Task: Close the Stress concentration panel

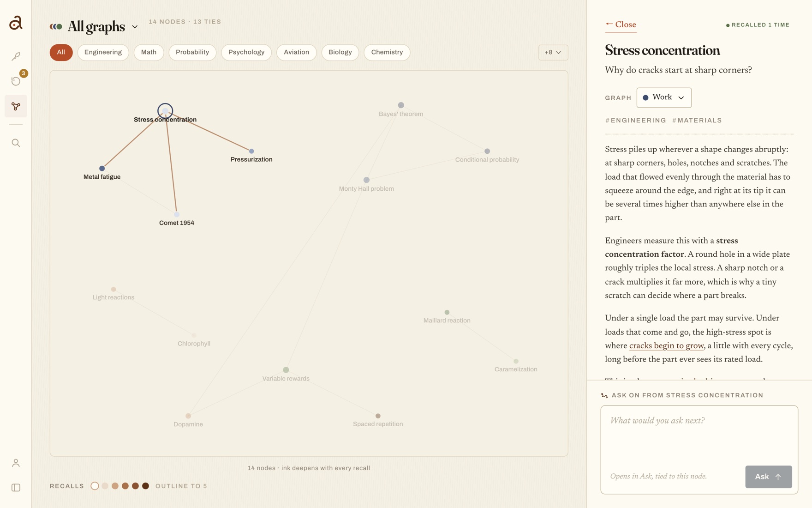Action: click(621, 25)
